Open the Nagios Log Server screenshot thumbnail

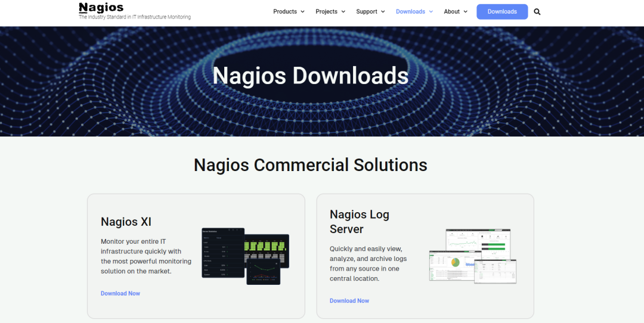(x=473, y=256)
